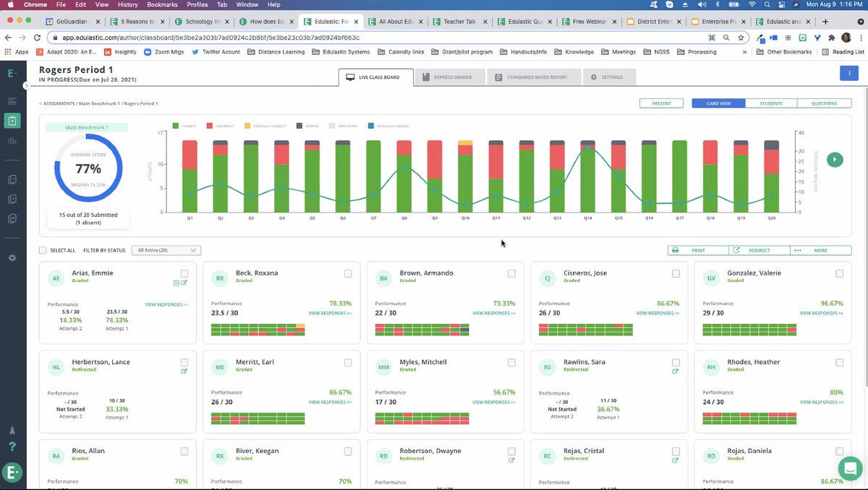Go back with the browser back arrow
Screen dimensions: 868x490
coord(8,38)
